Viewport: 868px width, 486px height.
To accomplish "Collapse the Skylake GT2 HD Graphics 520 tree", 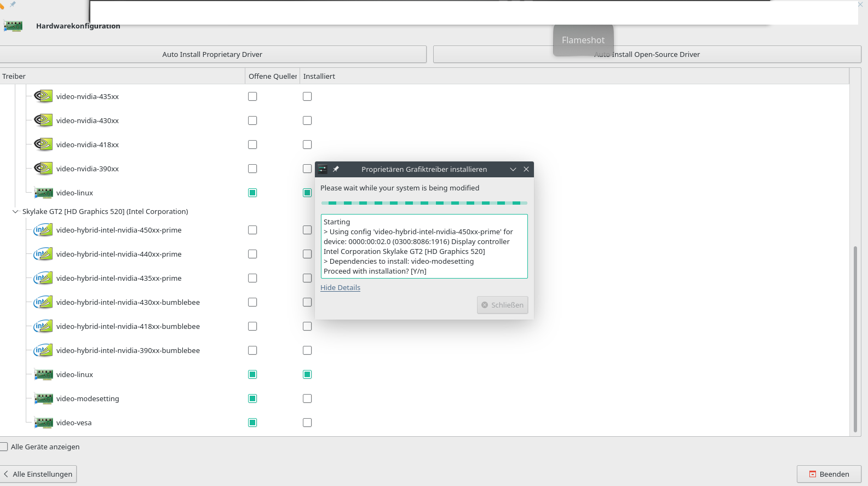I will pyautogui.click(x=15, y=211).
